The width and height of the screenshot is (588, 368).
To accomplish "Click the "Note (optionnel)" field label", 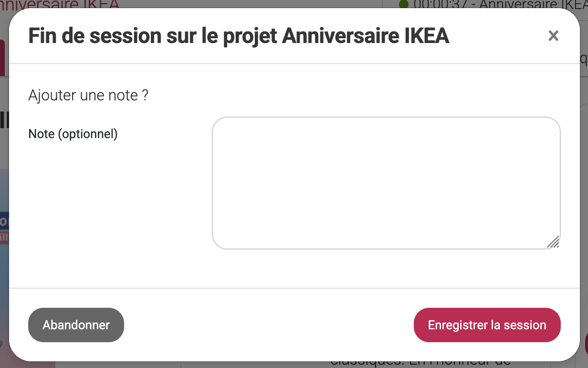I will tap(73, 134).
